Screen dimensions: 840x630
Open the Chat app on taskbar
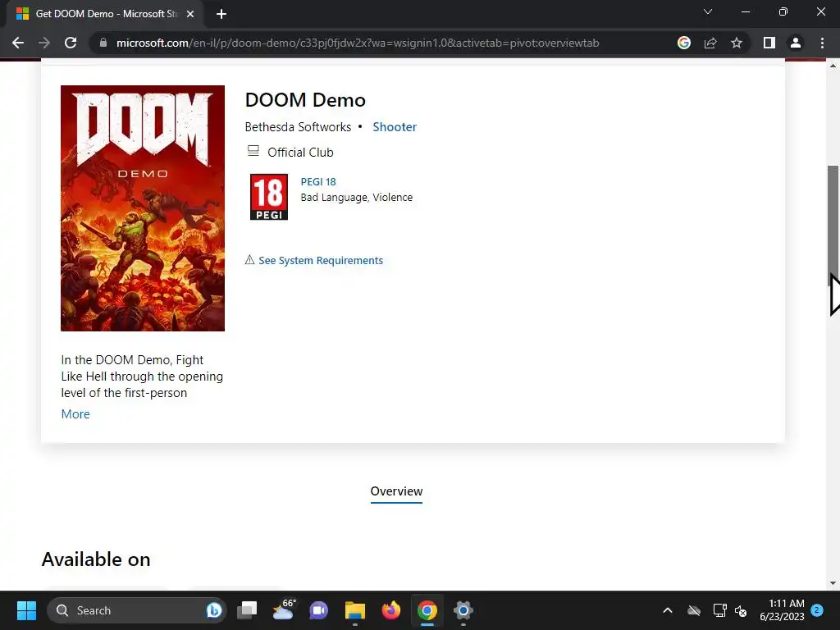pyautogui.click(x=319, y=610)
